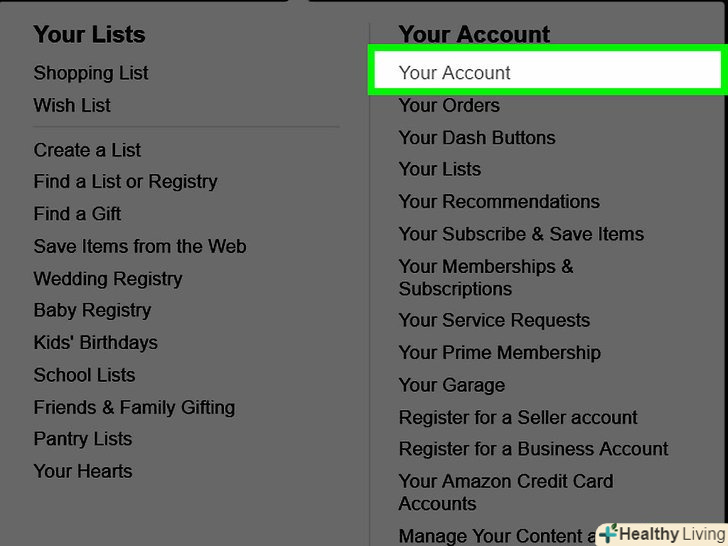Viewport: 728px width, 546px height.
Task: Open Your Prime Membership
Action: pos(499,352)
